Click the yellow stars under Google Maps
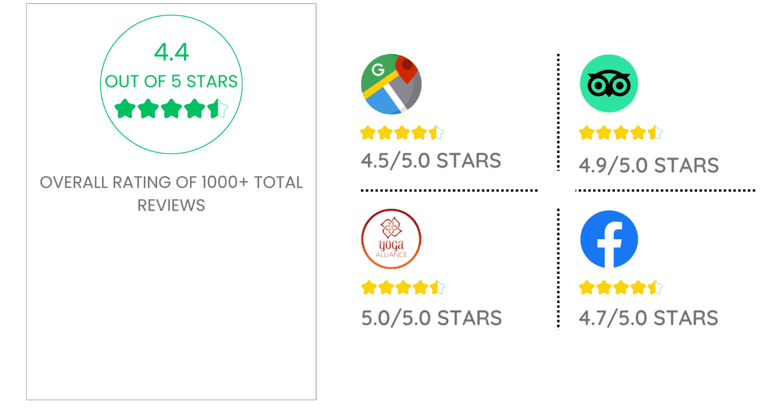 coord(402,132)
